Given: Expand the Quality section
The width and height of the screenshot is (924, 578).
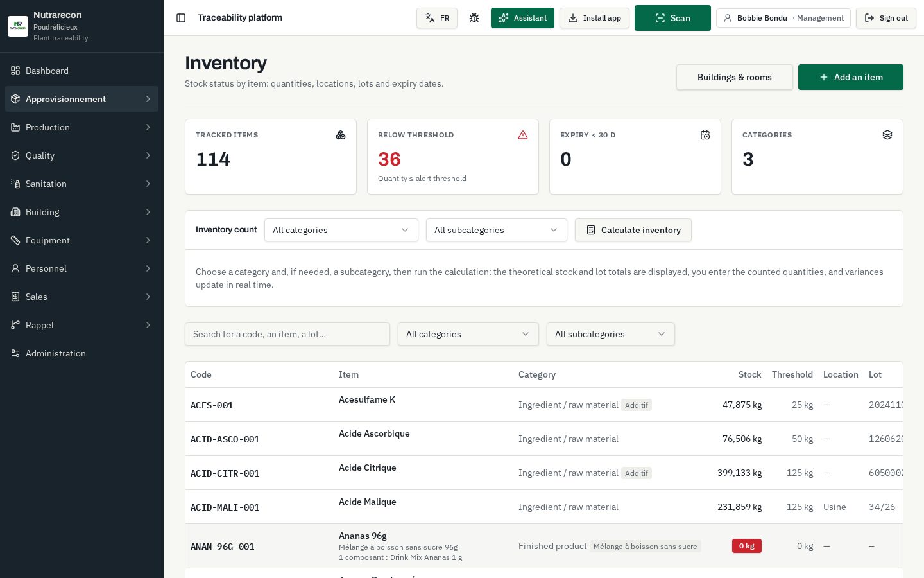Looking at the screenshot, I should 81,155.
